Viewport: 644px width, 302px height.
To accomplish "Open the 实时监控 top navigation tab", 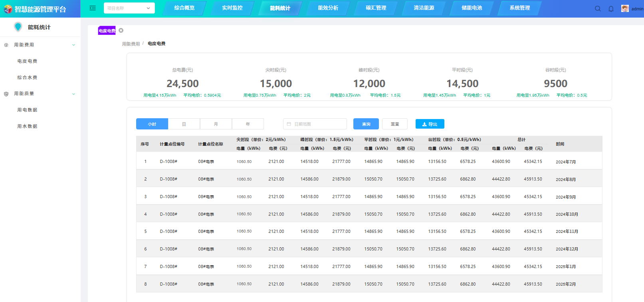I will pyautogui.click(x=232, y=8).
